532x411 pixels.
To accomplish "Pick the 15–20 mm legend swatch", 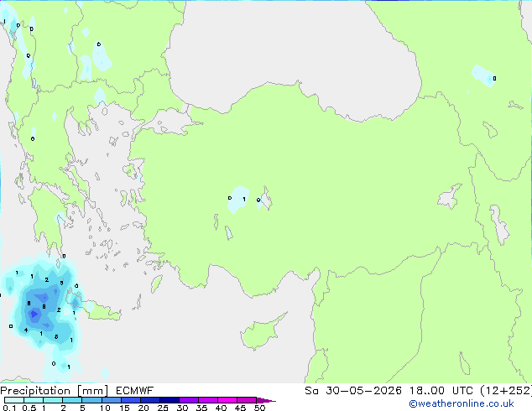I will [x=130, y=400].
